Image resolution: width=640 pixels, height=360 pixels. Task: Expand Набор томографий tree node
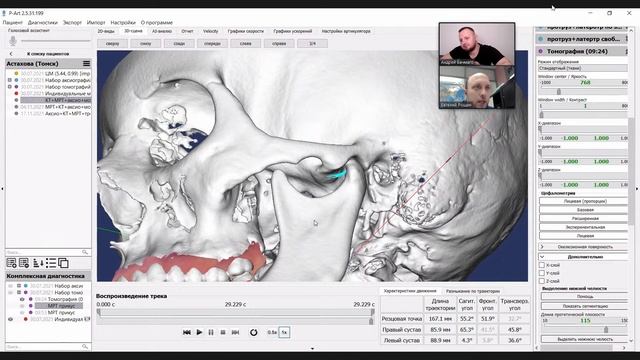pos(10,87)
